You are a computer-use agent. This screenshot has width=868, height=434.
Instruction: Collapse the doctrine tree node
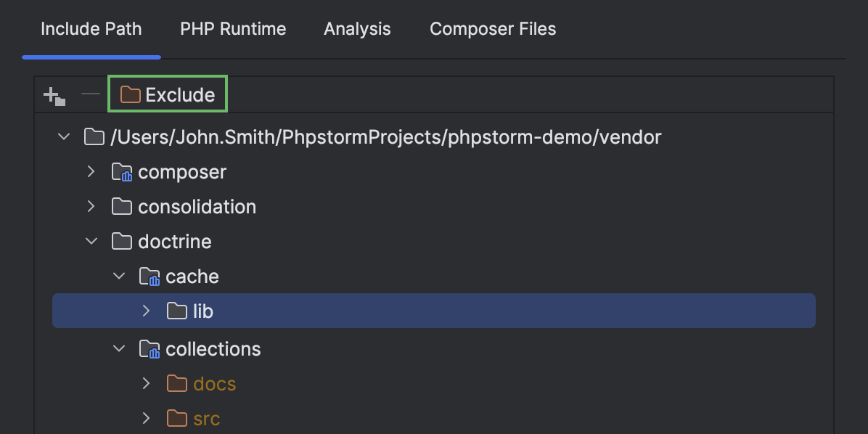(91, 241)
